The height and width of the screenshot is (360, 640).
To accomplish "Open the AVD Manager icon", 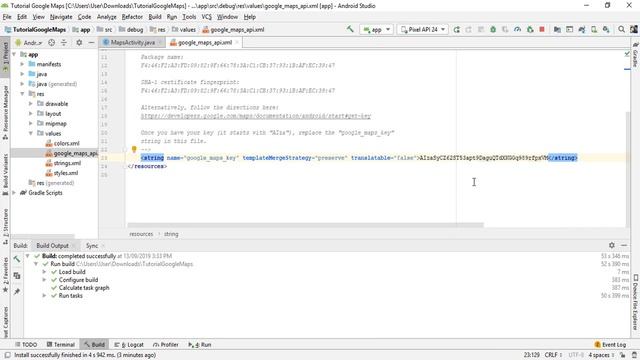I will 594,29.
